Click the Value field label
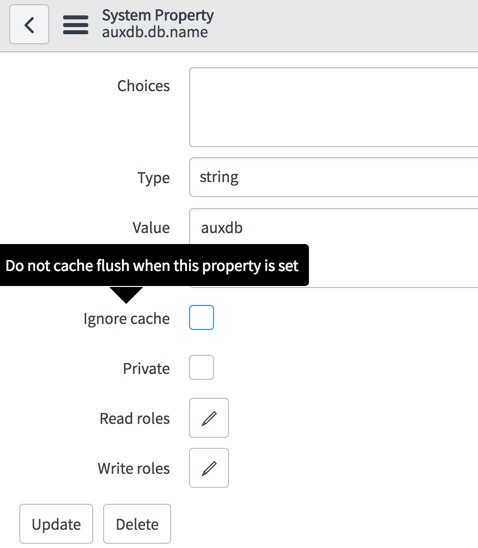Screen dimensions: 478x548 [151, 228]
